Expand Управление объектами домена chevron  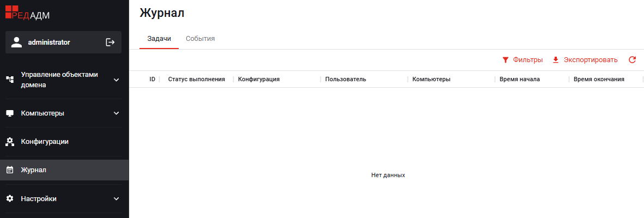tap(116, 80)
